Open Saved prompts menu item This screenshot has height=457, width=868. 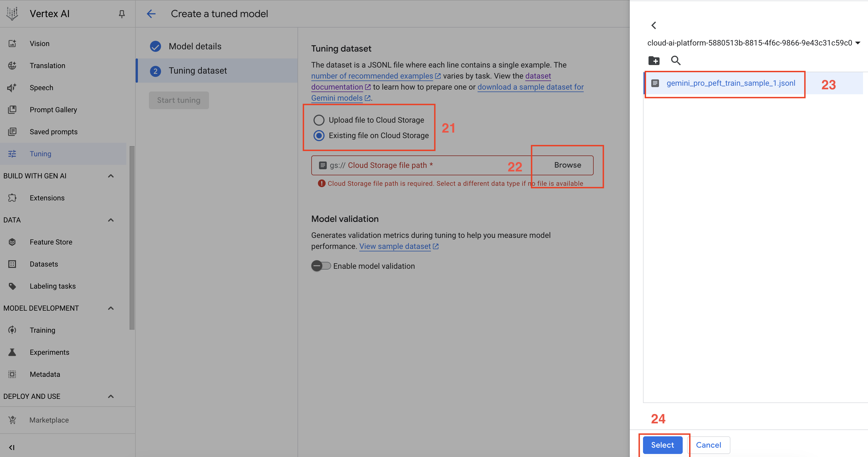[x=63, y=132]
